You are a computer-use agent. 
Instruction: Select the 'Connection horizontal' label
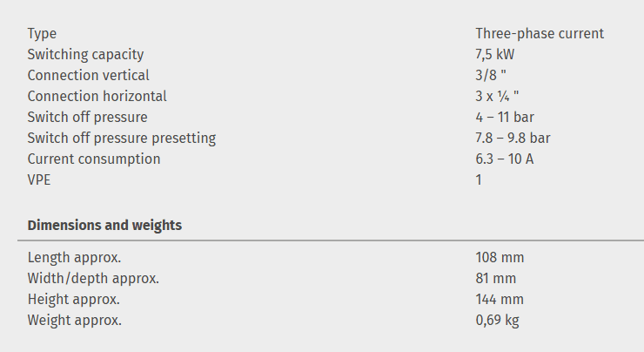point(97,96)
